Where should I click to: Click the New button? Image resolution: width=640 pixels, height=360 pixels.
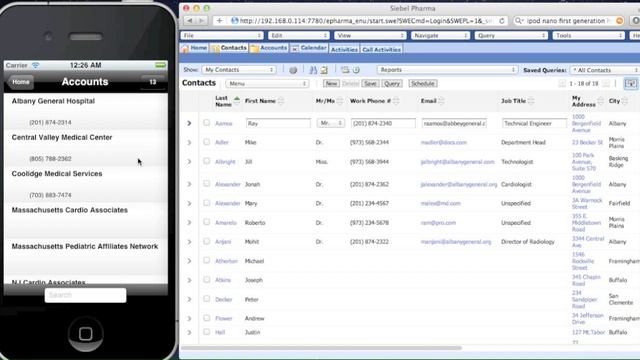tap(331, 84)
